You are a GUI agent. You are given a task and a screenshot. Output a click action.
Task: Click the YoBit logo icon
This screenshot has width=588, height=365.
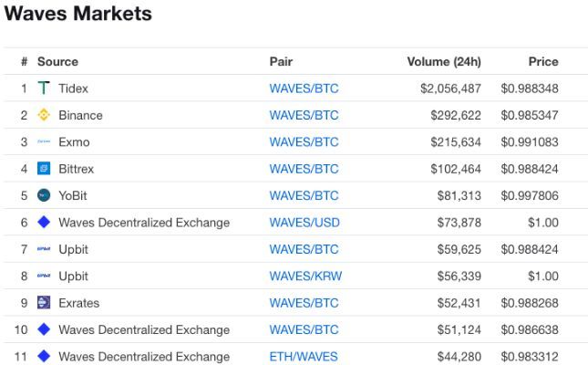point(44,195)
